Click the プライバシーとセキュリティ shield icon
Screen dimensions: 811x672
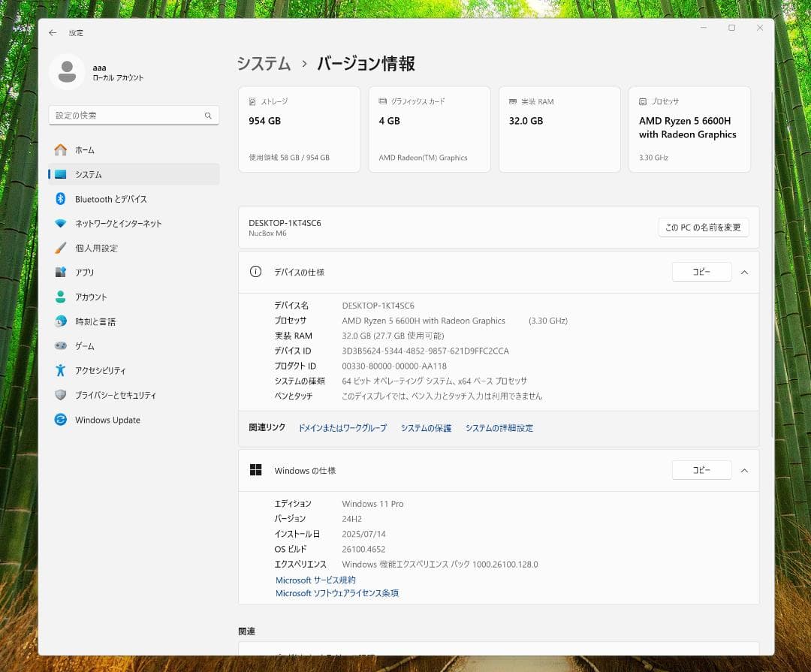coord(61,395)
